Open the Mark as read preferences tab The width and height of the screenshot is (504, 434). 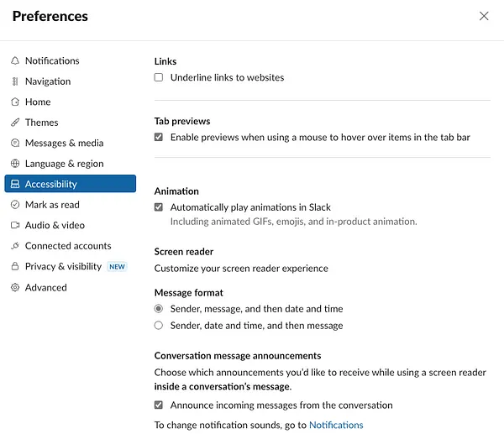(52, 205)
